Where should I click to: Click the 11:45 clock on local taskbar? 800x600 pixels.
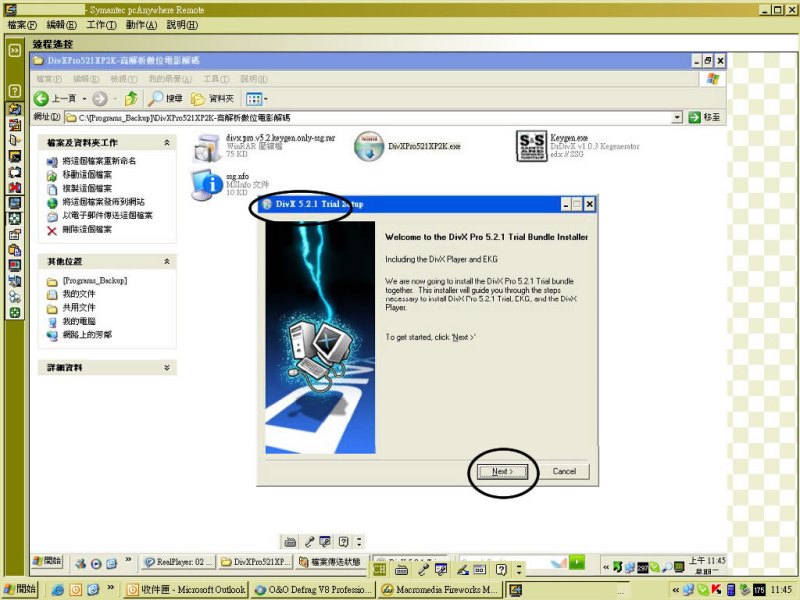pyautogui.click(x=781, y=590)
